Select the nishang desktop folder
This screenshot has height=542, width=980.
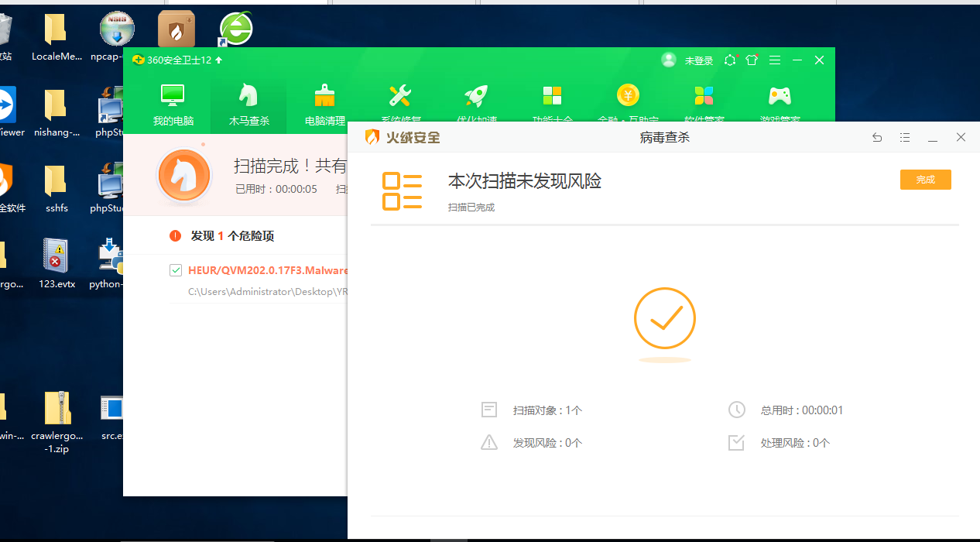(x=56, y=112)
